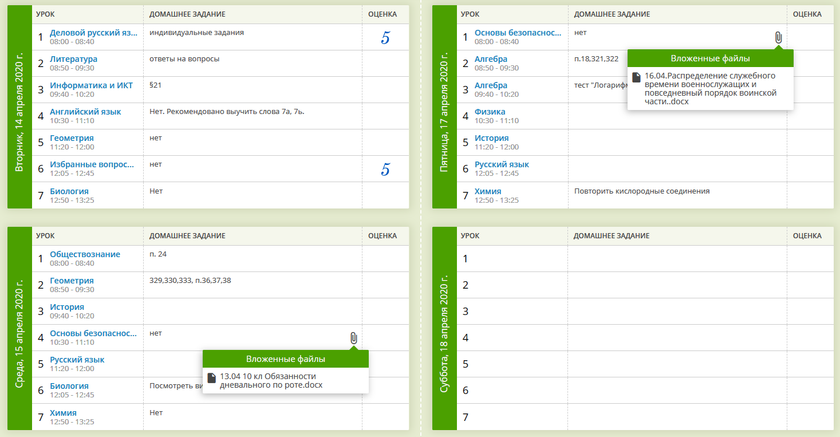Open the Информатика и ИКТ lesson
This screenshot has width=840, height=437.
pos(91,85)
